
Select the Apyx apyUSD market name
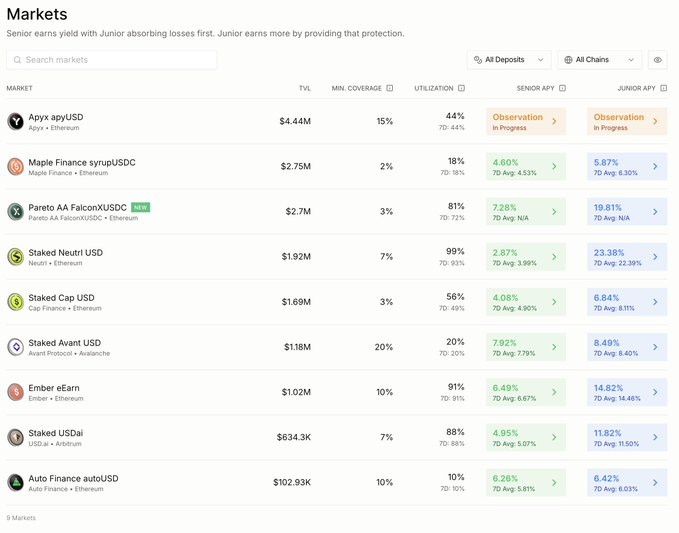pyautogui.click(x=56, y=117)
